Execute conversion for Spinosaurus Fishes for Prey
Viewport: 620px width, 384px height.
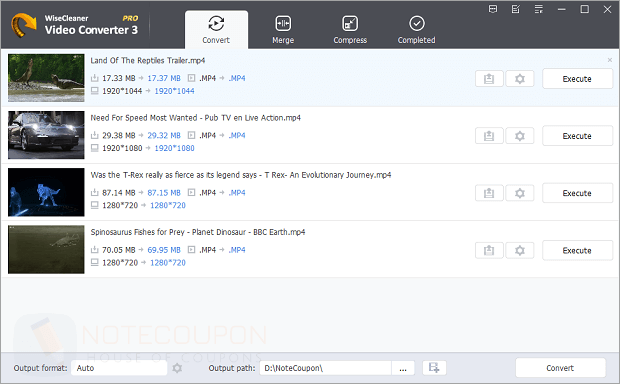coord(577,250)
